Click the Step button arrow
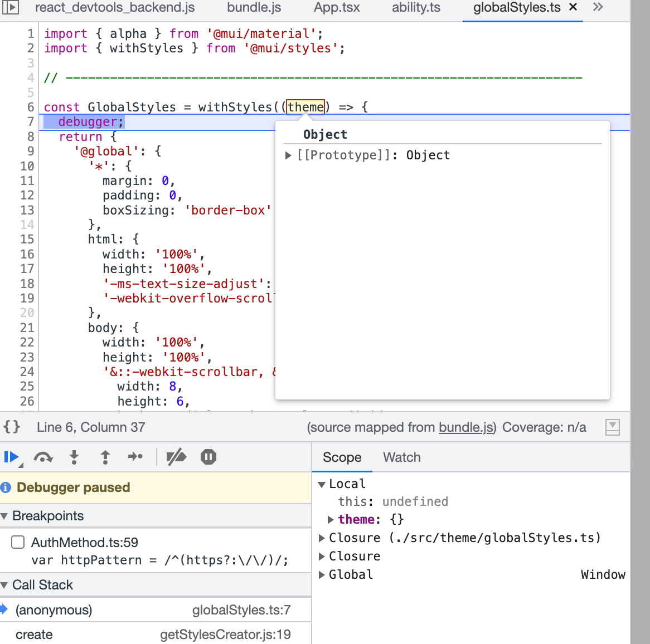The image size is (650, 644). [x=135, y=457]
